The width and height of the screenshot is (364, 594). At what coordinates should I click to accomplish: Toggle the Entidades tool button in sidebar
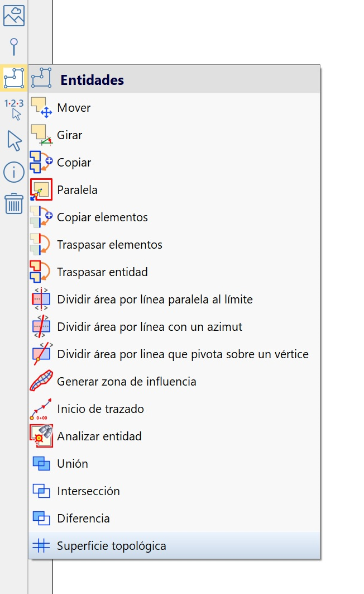14,78
